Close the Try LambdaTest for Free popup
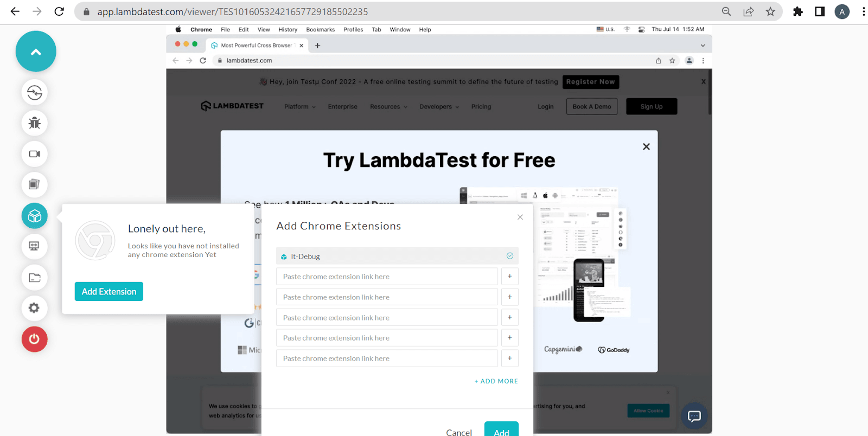This screenshot has height=436, width=868. 646,146
